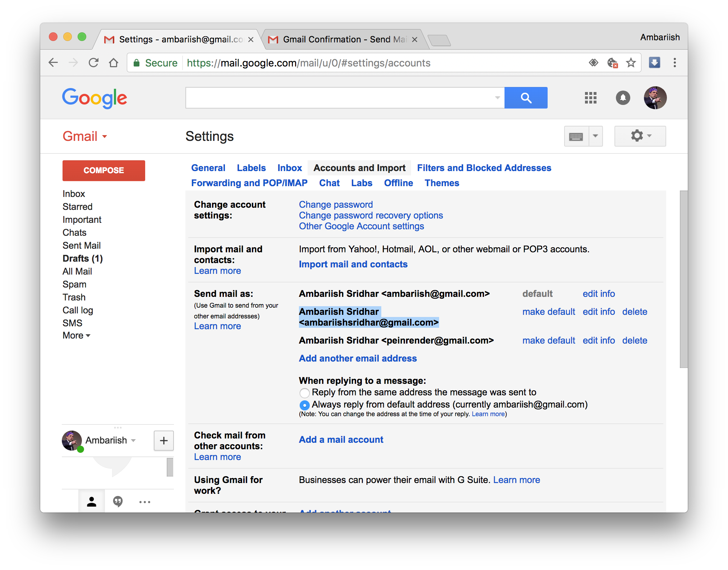Click the search magnifying glass button
Viewport: 728px width, 570px height.
pyautogui.click(x=526, y=97)
